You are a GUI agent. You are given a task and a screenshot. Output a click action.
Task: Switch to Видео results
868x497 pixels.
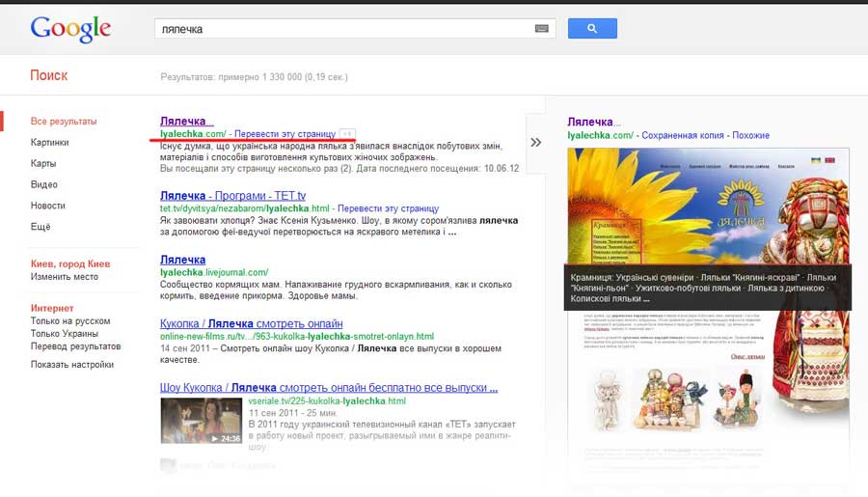point(43,184)
